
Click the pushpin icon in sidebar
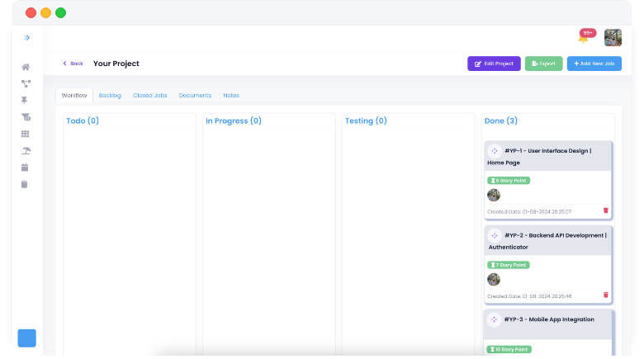[x=26, y=100]
